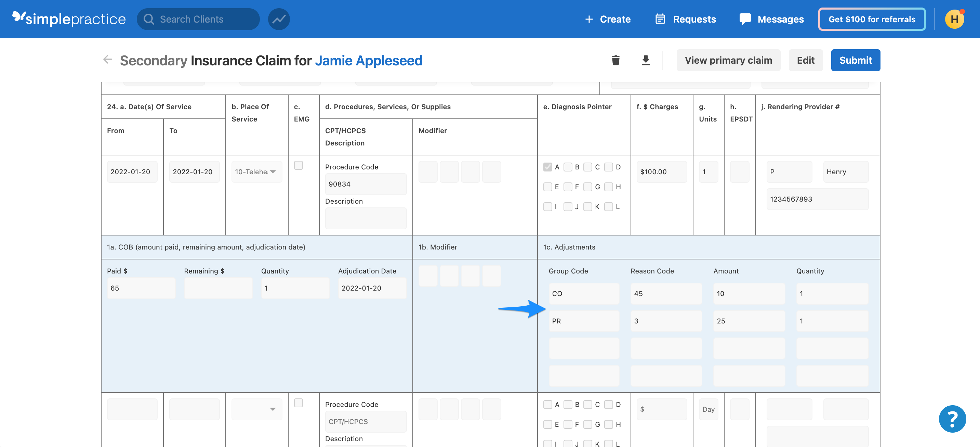Viewport: 980px width, 447px height.
Task: Click the back arrow beside claim title
Action: coord(108,60)
